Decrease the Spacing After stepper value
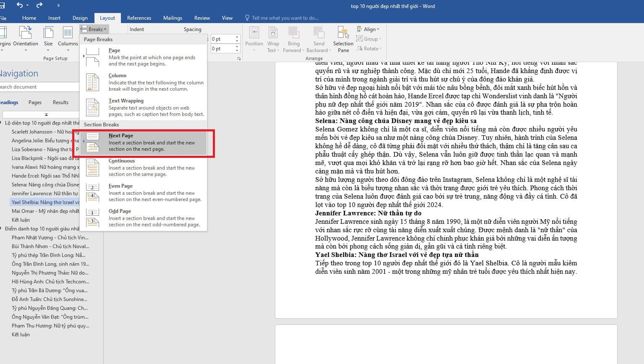 coord(237,51)
